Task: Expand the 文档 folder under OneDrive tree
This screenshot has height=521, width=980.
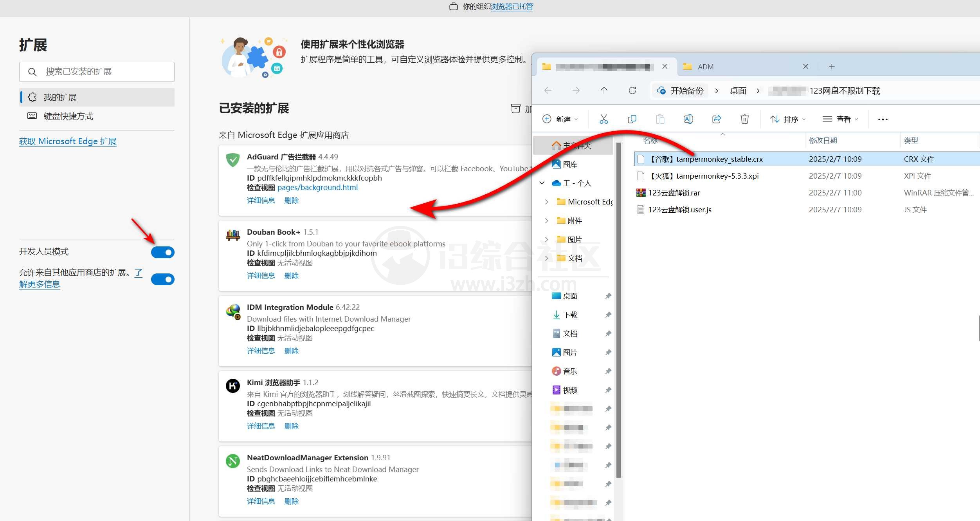Action: coord(546,258)
